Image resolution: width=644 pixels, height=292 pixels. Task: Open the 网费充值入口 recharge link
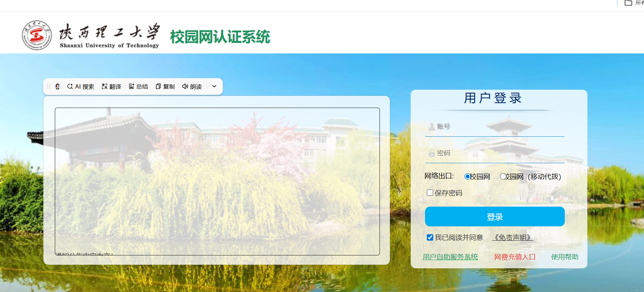point(515,257)
